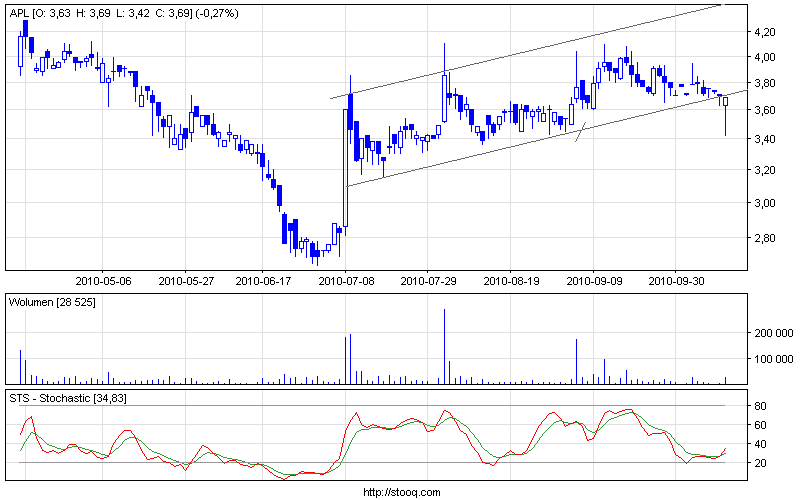Click the 4,00 price axis label
Image resolution: width=800 pixels, height=500 pixels.
coord(765,57)
